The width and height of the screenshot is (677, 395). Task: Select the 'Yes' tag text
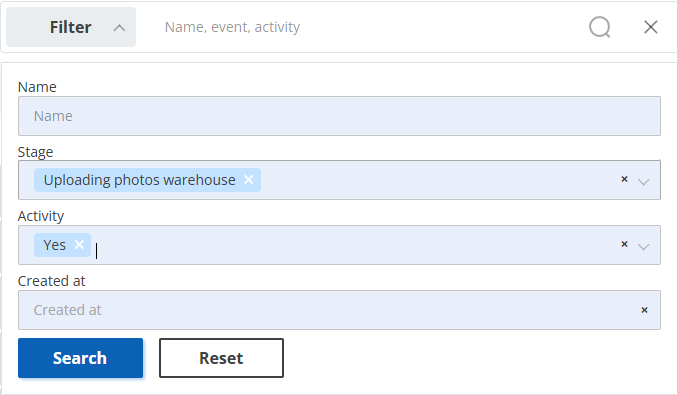click(x=54, y=245)
